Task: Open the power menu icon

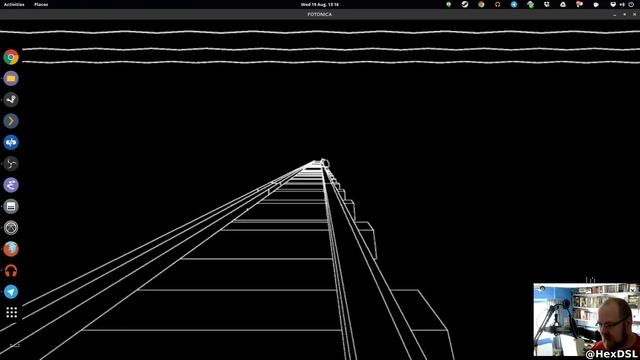Action: point(631,4)
